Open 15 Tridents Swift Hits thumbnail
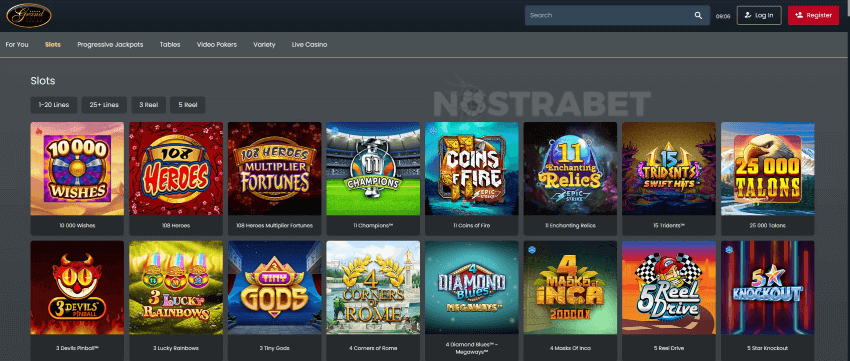This screenshot has height=361, width=850. click(669, 169)
